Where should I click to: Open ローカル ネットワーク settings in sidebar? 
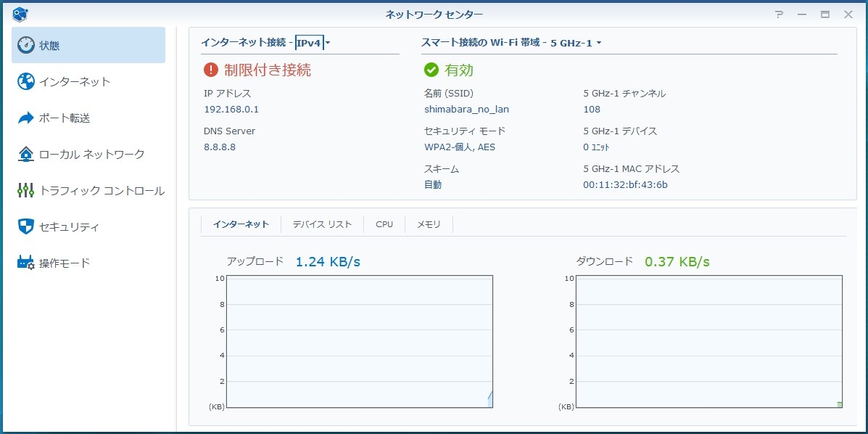click(91, 154)
